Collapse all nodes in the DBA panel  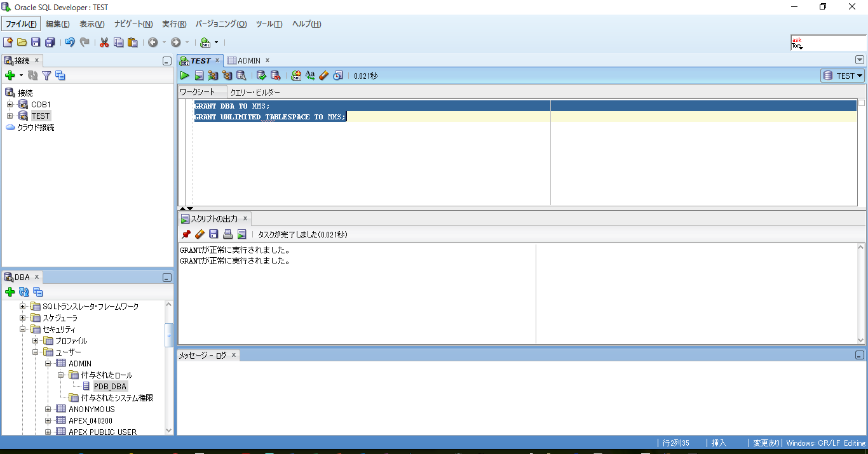(x=38, y=292)
